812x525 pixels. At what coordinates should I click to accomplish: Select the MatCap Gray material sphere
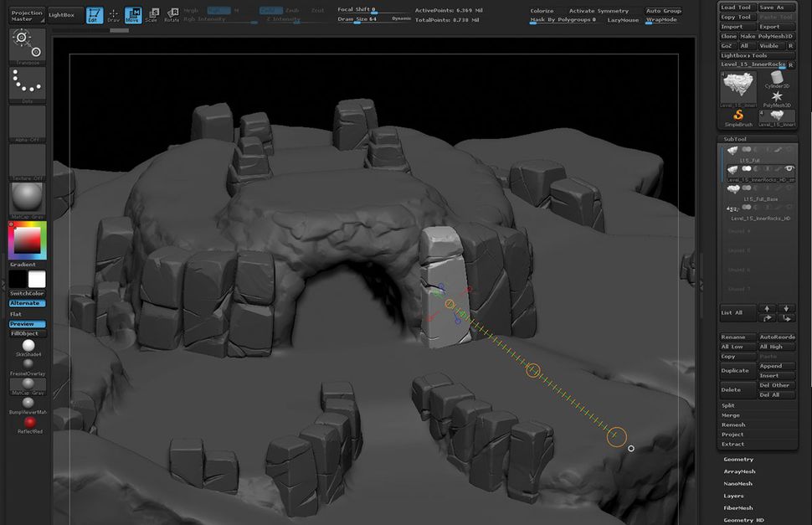coord(26,198)
